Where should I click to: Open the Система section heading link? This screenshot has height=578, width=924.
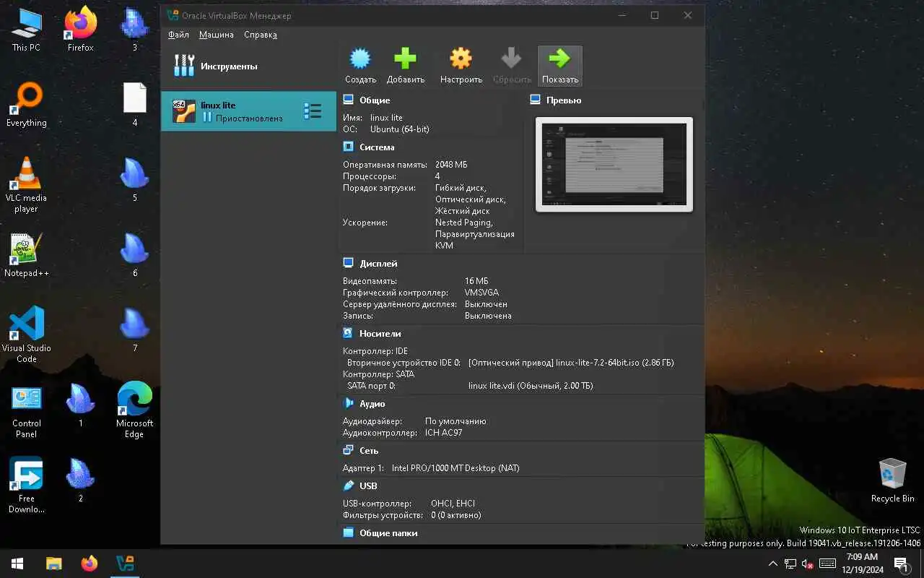tap(377, 147)
